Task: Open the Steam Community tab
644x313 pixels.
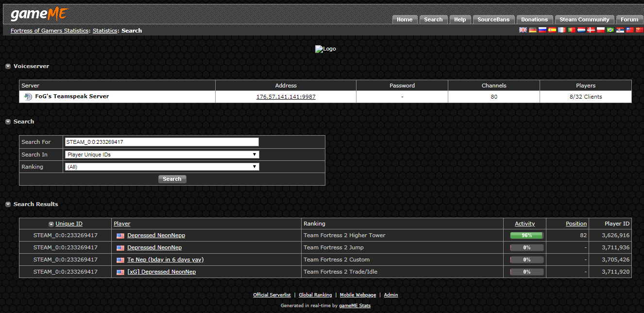Action: (584, 19)
